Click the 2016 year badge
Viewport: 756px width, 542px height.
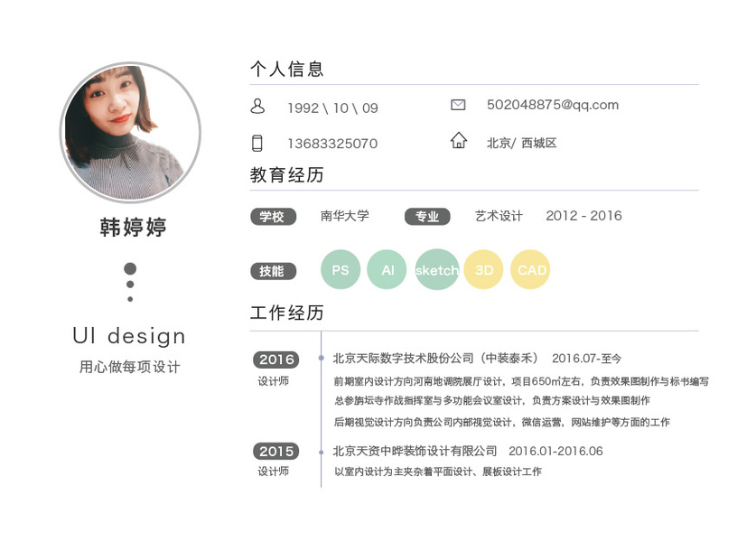[x=276, y=360]
